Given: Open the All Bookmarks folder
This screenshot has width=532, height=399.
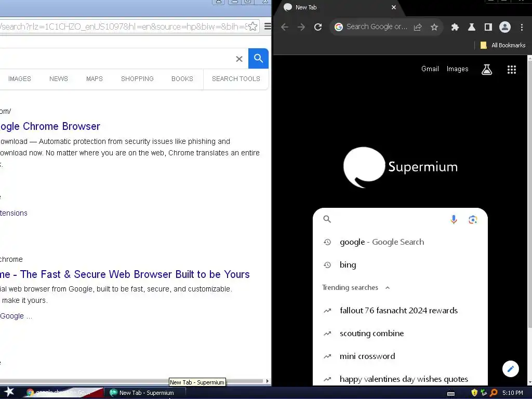Looking at the screenshot, I should click(503, 45).
